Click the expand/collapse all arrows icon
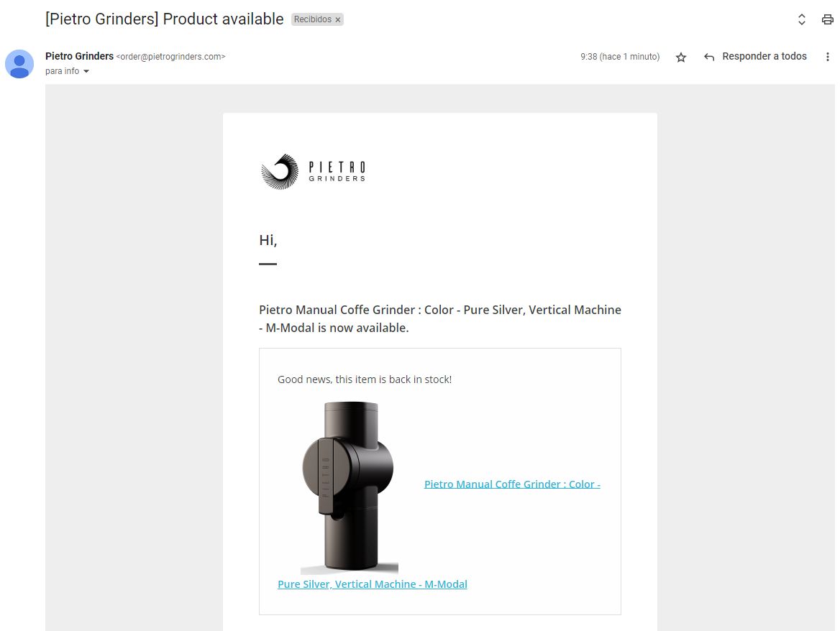 click(802, 19)
